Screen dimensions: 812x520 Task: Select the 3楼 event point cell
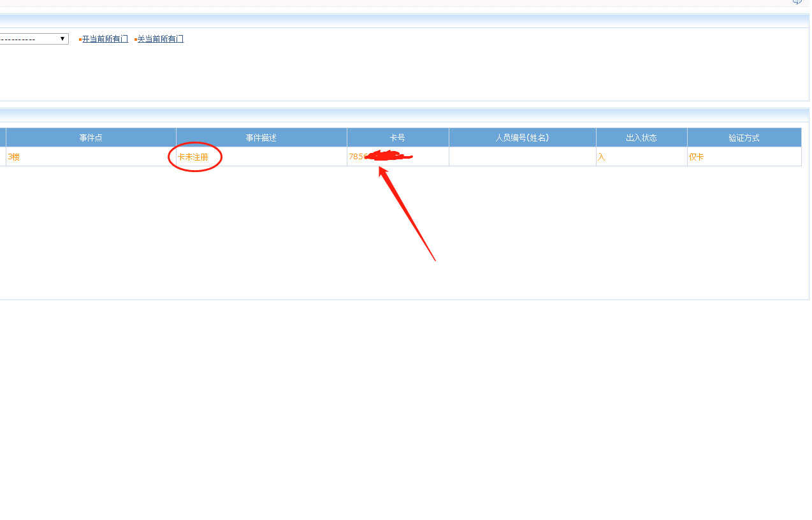pos(14,157)
